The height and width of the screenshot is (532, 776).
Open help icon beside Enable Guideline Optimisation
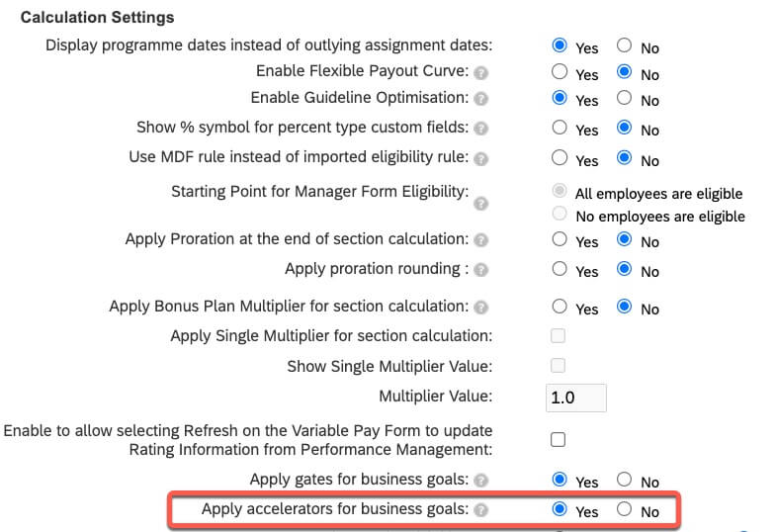pyautogui.click(x=480, y=99)
